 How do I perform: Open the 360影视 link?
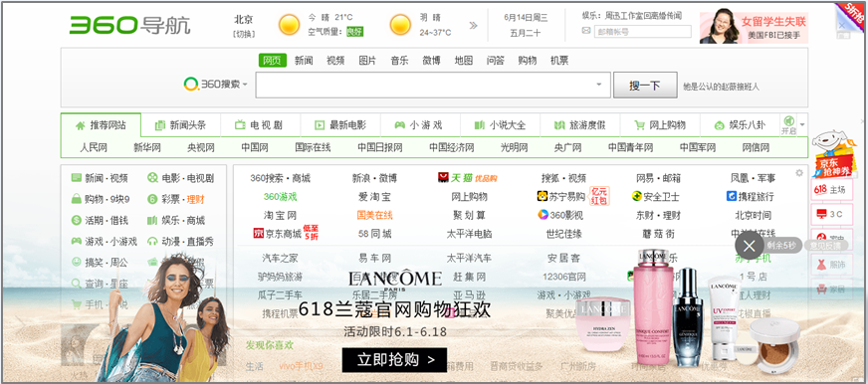pyautogui.click(x=559, y=215)
